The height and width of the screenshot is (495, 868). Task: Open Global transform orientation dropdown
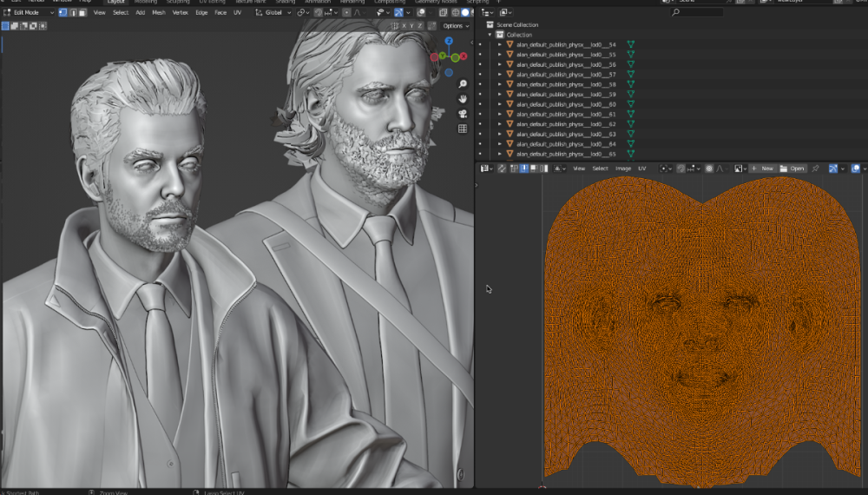tap(273, 13)
